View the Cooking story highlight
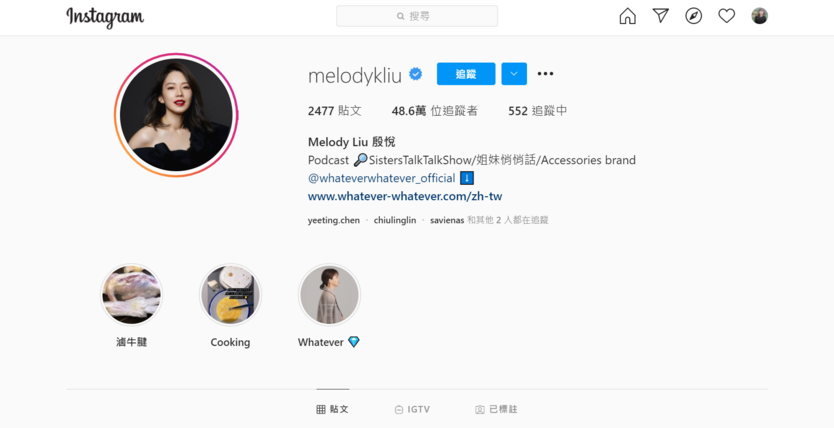 (x=230, y=295)
